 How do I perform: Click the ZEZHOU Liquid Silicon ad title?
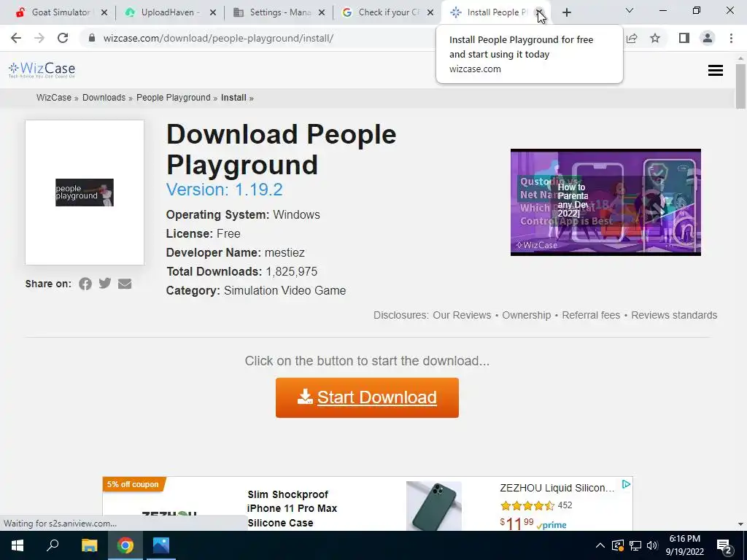pyautogui.click(x=557, y=488)
